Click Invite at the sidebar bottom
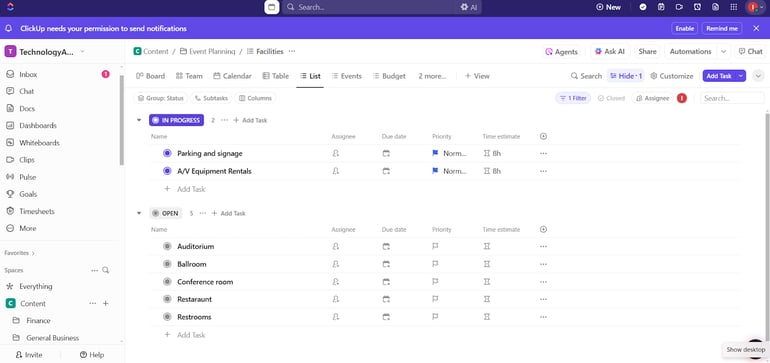 (29, 355)
